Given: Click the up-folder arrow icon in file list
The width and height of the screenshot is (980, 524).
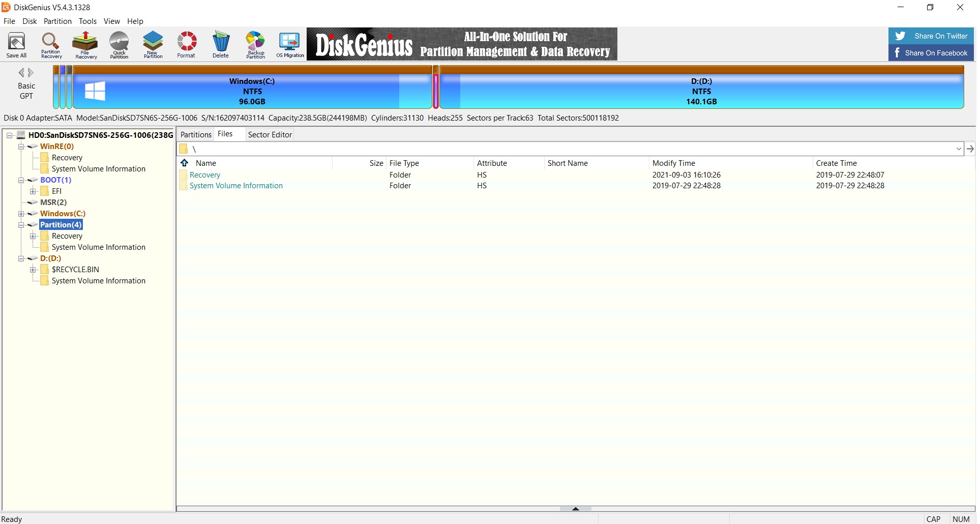Looking at the screenshot, I should coord(185,163).
